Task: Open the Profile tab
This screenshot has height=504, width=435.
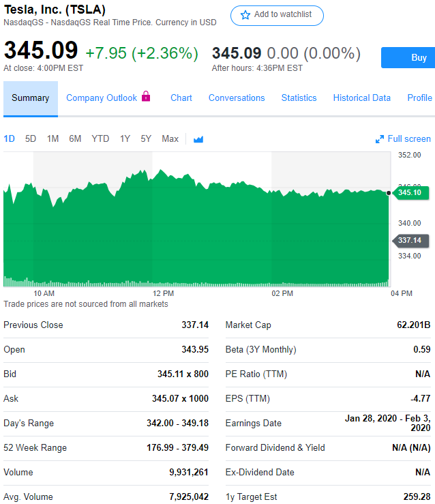Action: [x=419, y=98]
